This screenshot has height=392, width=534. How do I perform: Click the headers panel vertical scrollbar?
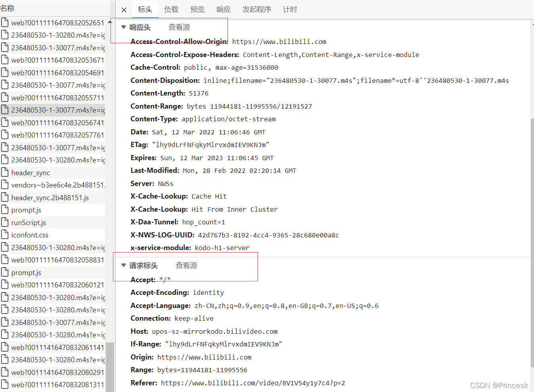[532, 243]
